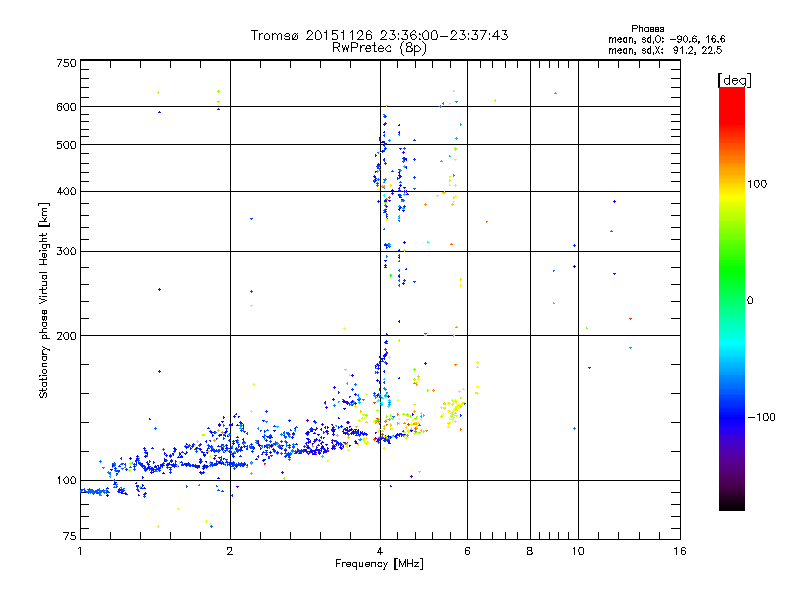Viewport: 800px width, 600px height.
Task: Click the 'Phases' header text
Action: tap(647, 29)
